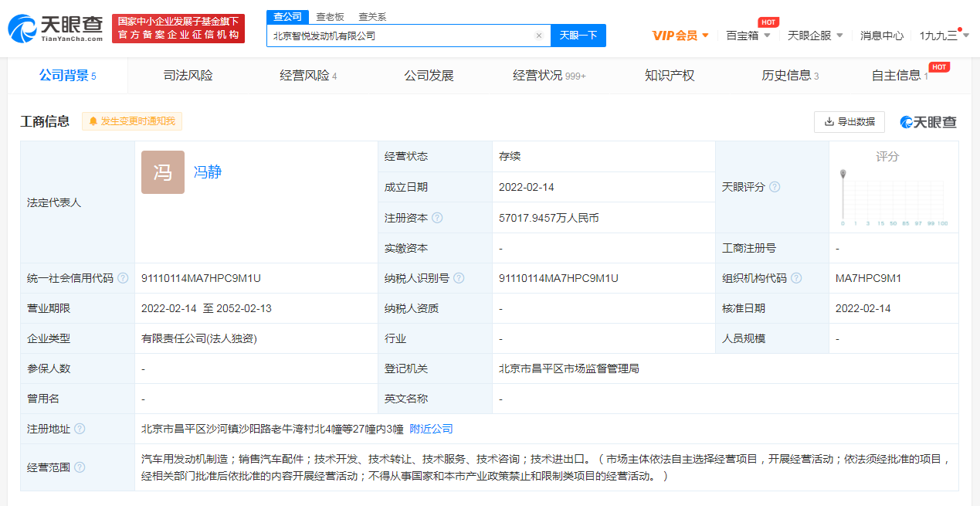Click 发生变更时通知我 notification button
Screen dimensions: 980x506
(x=132, y=121)
